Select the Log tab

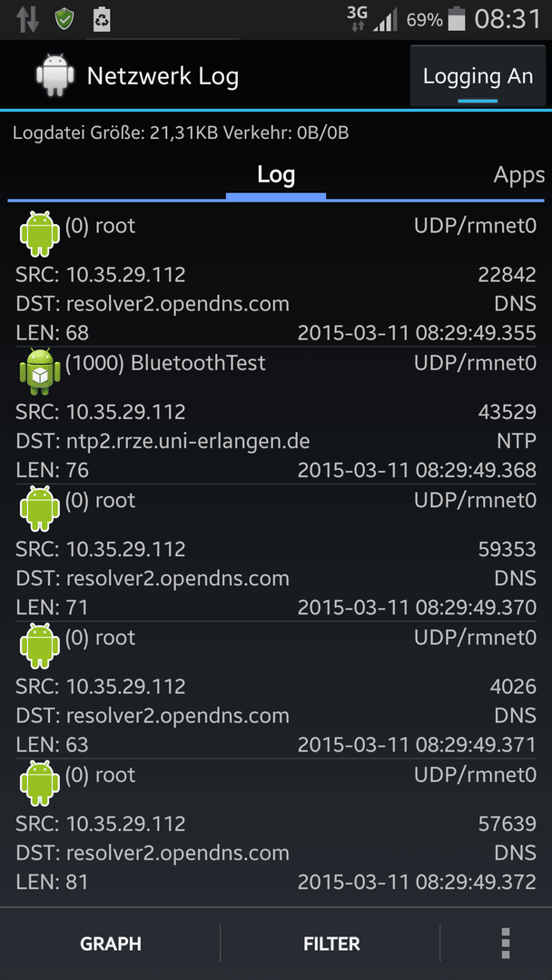[276, 176]
